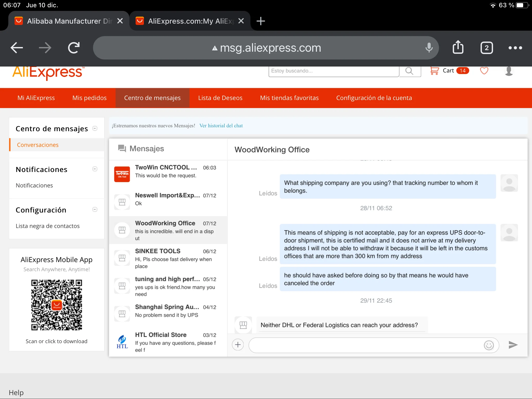Viewport: 532px width, 399px height.
Task: Click Ver historial del chat link
Action: 221,126
